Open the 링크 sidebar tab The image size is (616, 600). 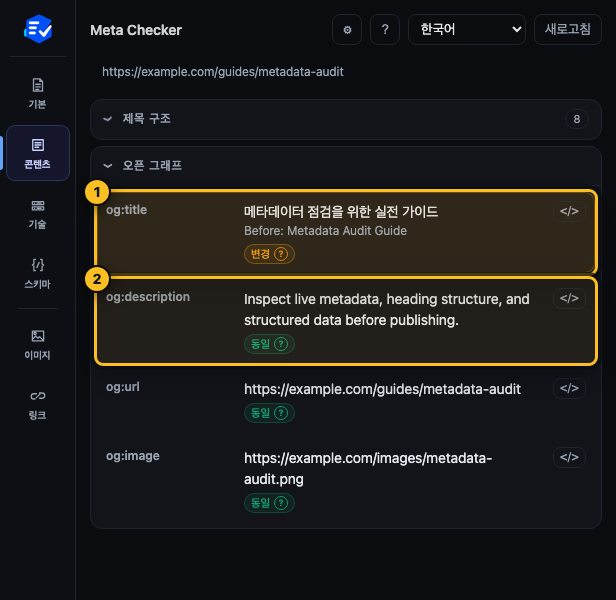[38, 404]
